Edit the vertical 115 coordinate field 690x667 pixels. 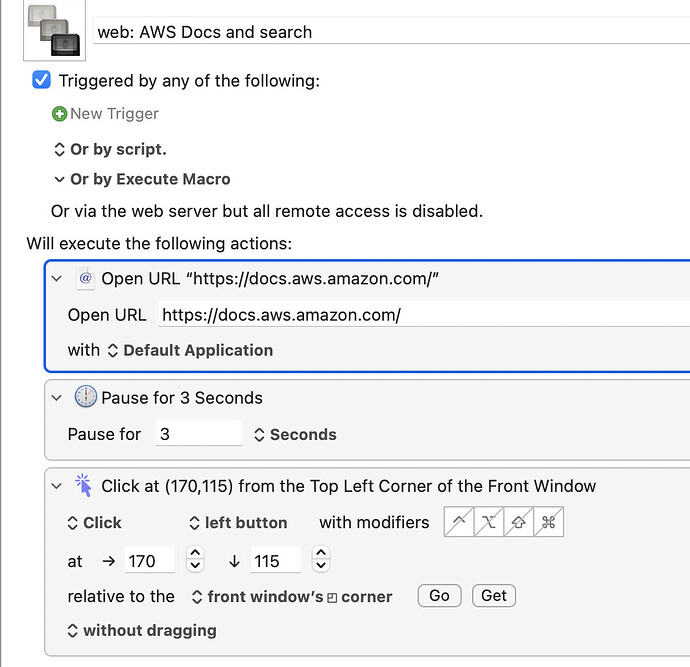click(x=275, y=560)
